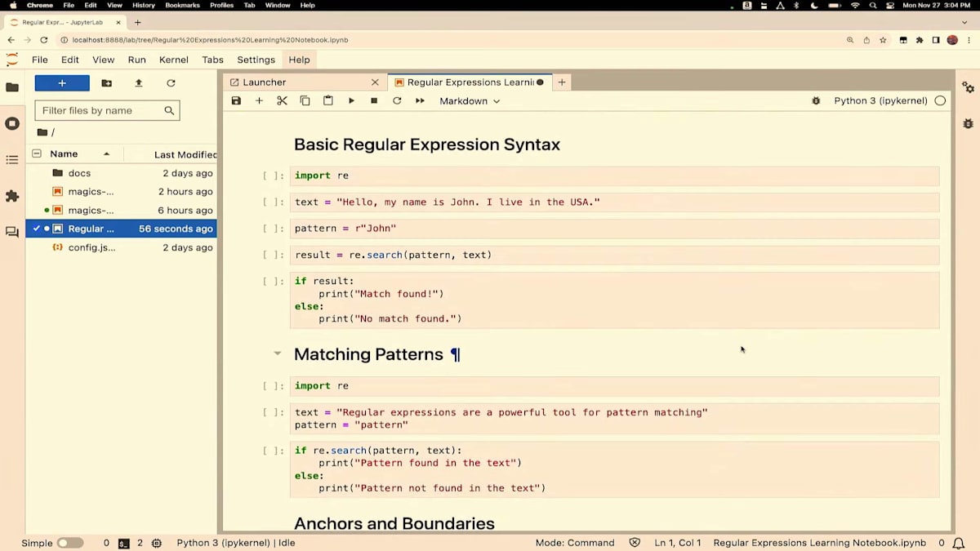Open the macOS Spotlight search icon

tap(873, 5)
